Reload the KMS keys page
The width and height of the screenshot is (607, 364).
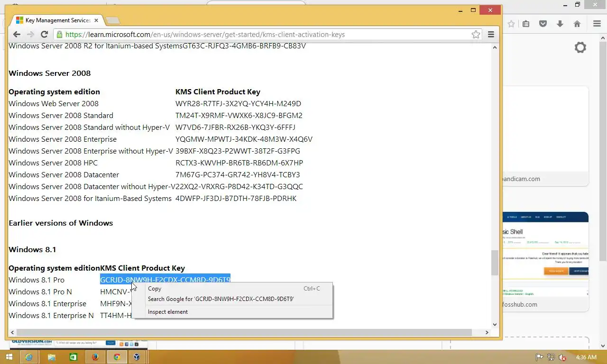pyautogui.click(x=44, y=34)
